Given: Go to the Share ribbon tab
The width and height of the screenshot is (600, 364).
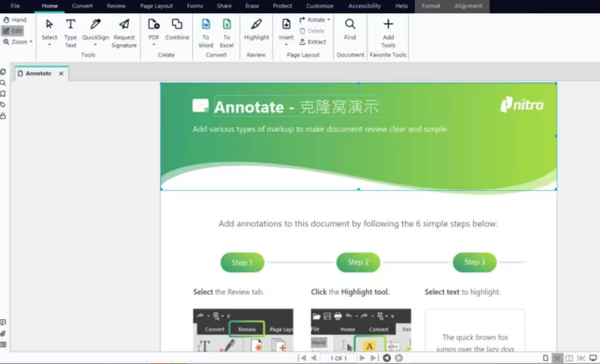Looking at the screenshot, I should [224, 6].
